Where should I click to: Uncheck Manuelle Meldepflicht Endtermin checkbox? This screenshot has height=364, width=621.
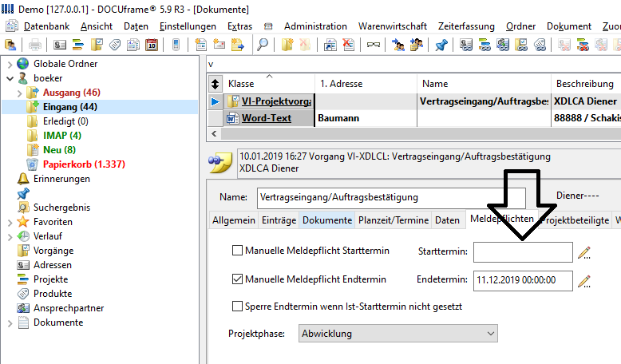point(237,279)
